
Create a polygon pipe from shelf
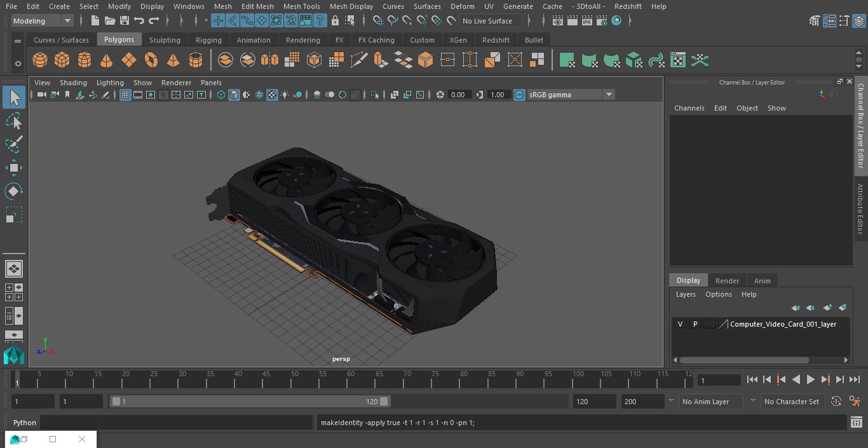[x=196, y=60]
